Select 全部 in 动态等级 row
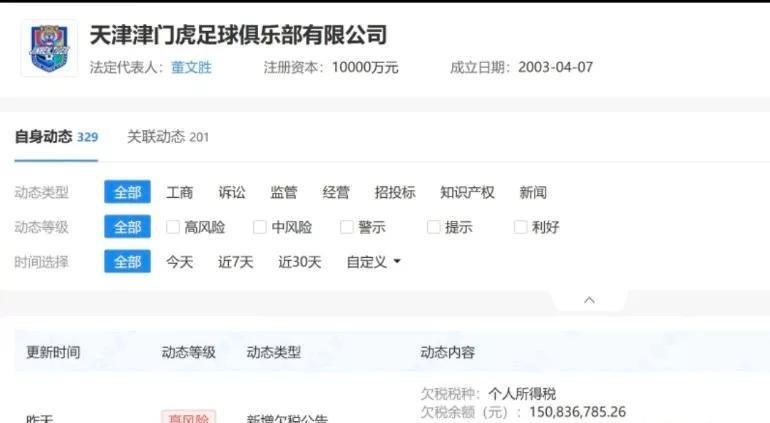This screenshot has height=423, width=770. point(127,227)
